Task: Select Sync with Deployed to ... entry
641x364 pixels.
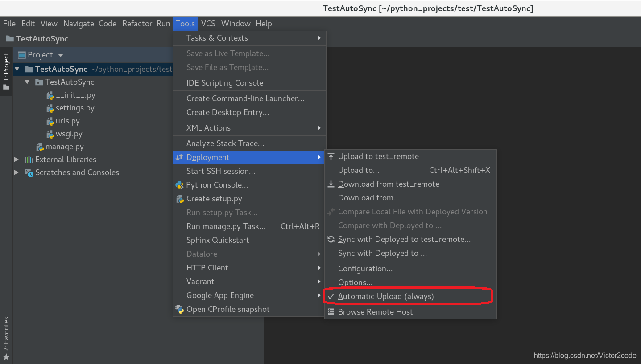Action: point(410,253)
